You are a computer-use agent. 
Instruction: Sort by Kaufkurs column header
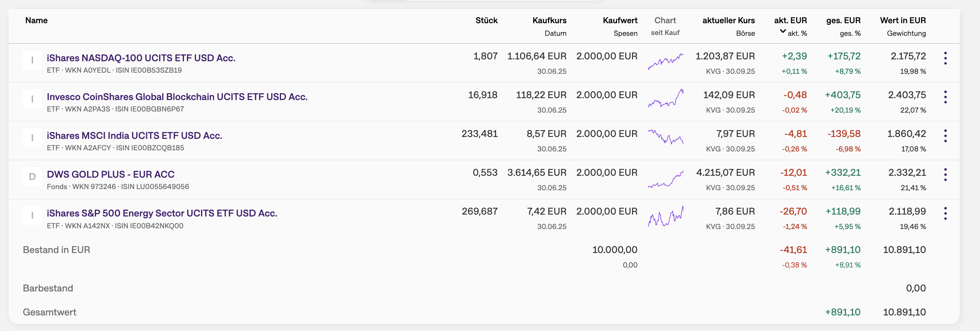tap(549, 21)
